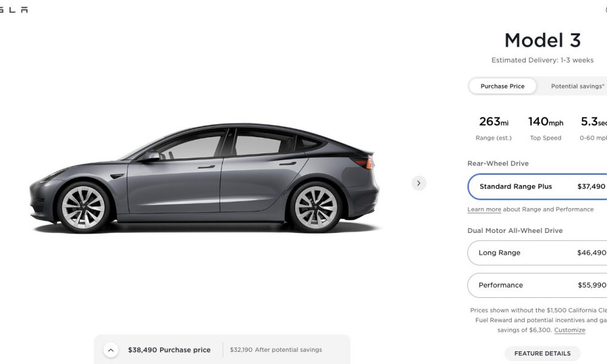Image resolution: width=607 pixels, height=364 pixels.
Task: Click the $38,490 Purchase price text
Action: [x=169, y=350]
